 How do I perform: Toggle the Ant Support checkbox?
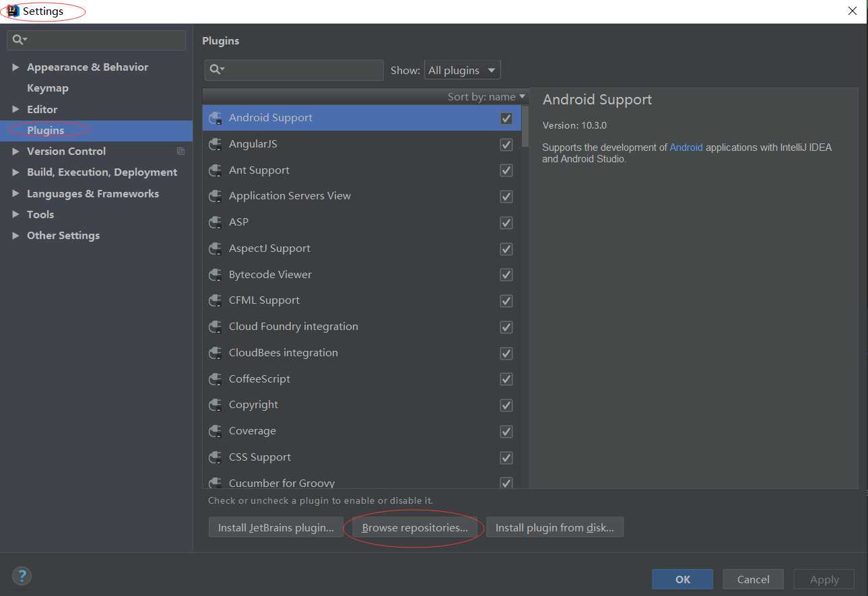click(506, 171)
